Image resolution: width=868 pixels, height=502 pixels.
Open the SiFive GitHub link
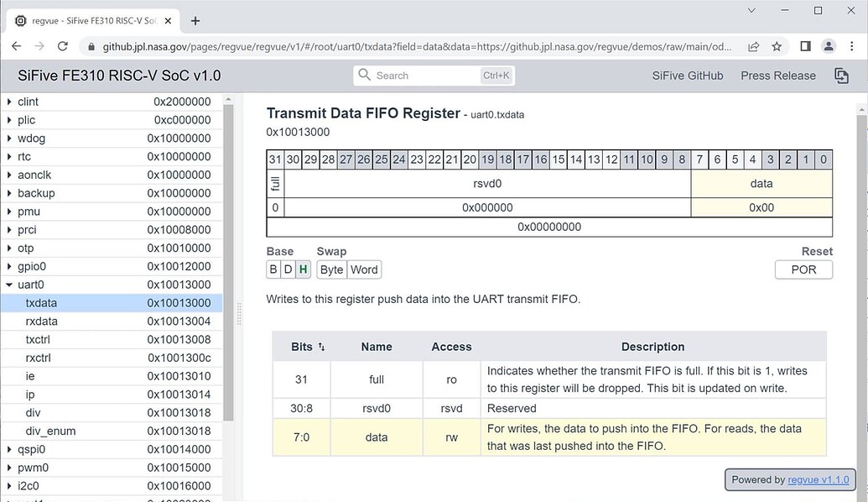(687, 76)
